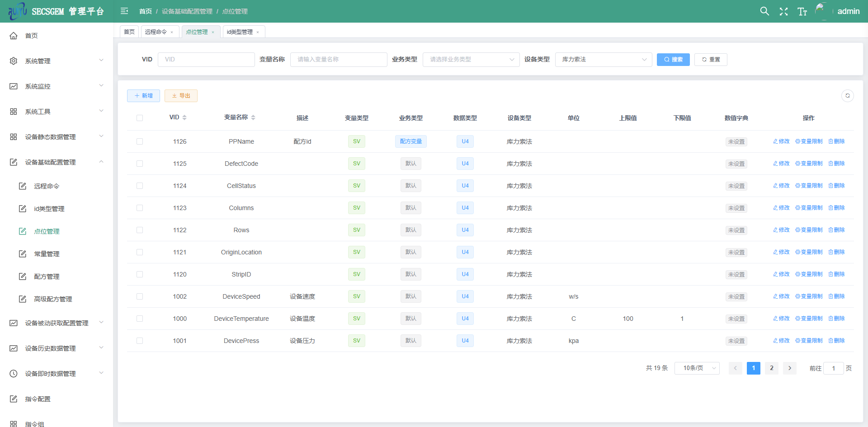Screen dimensions: 868x427
Task: Open the 业务类型 dropdown
Action: tap(471, 60)
